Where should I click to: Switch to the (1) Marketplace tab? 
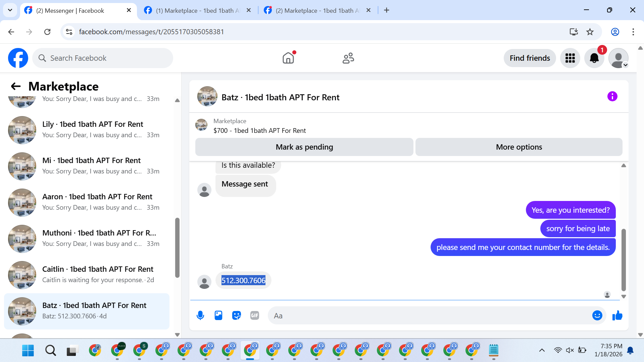[x=197, y=10]
